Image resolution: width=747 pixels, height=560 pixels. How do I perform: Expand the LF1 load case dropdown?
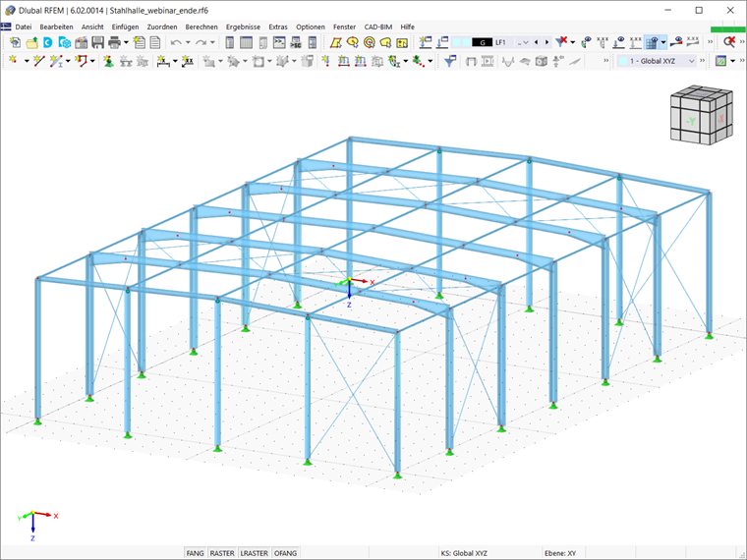click(523, 42)
